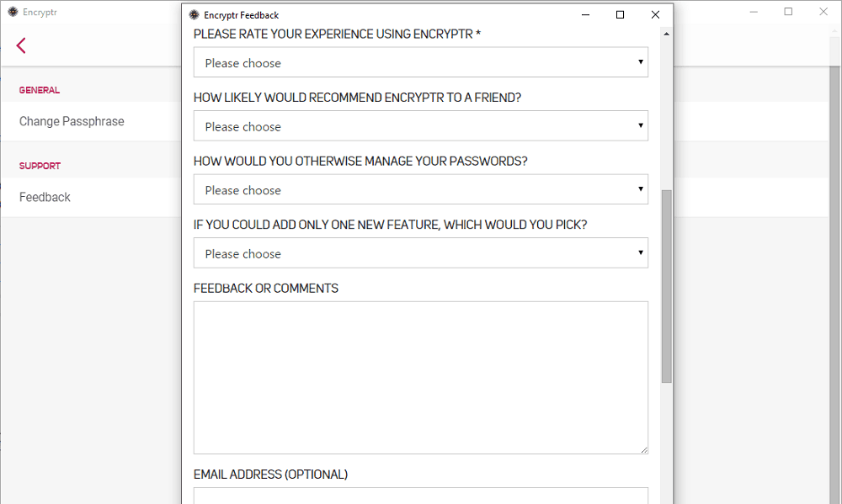Minimize the Encryptr Feedback window
The height and width of the screenshot is (504, 842).
point(586,15)
